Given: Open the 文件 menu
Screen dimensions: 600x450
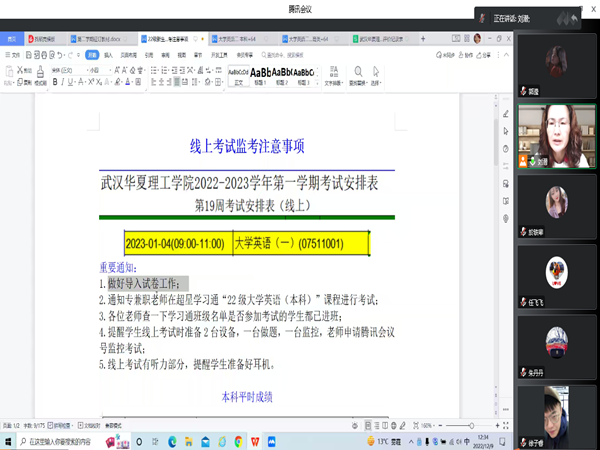Looking at the screenshot, I should pyautogui.click(x=12, y=55).
